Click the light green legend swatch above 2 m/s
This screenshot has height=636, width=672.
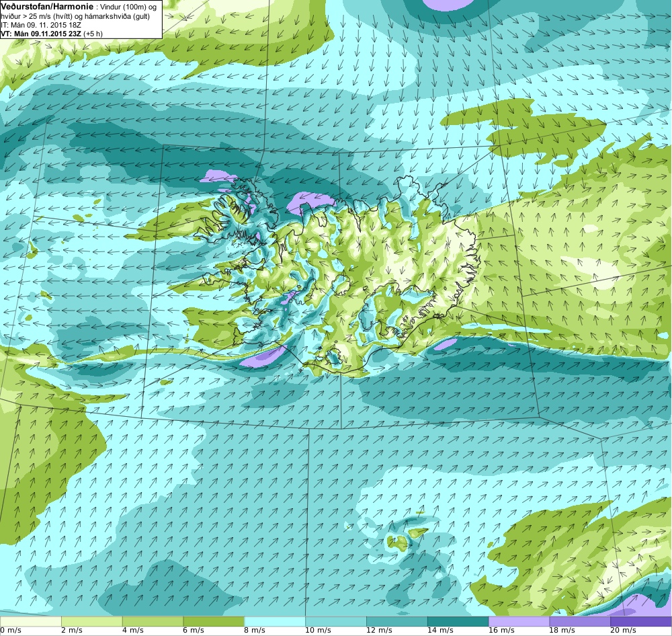tap(91, 621)
